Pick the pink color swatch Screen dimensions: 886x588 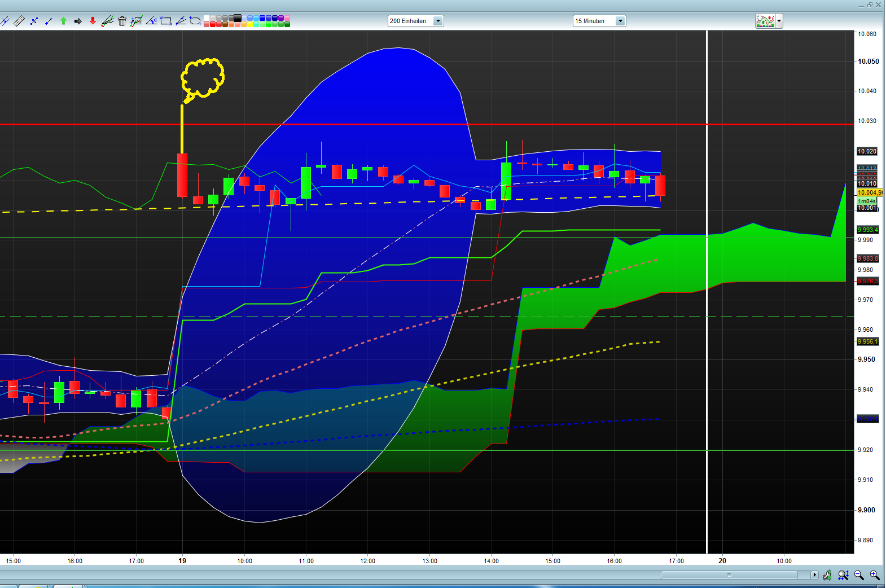point(287,18)
